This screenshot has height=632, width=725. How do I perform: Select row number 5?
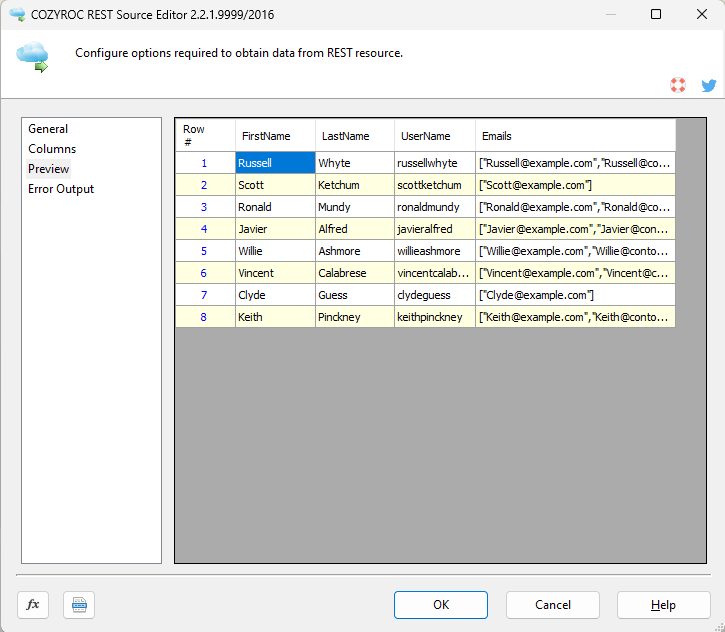(205, 251)
